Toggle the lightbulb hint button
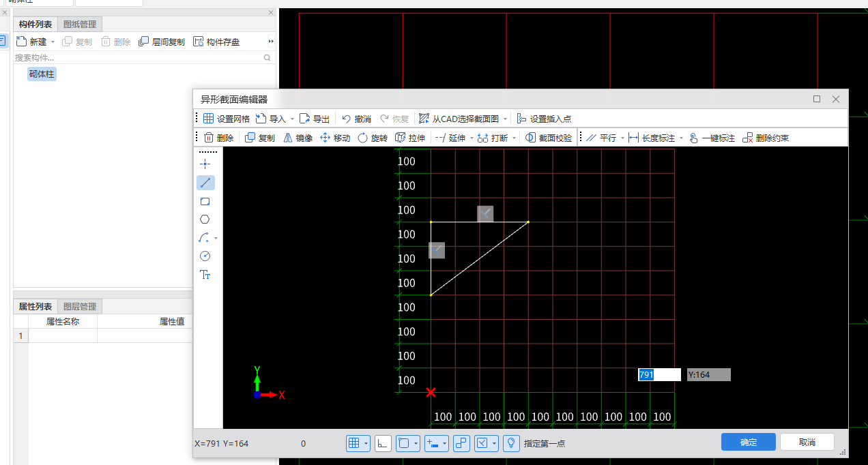This screenshot has width=868, height=465. pyautogui.click(x=511, y=443)
